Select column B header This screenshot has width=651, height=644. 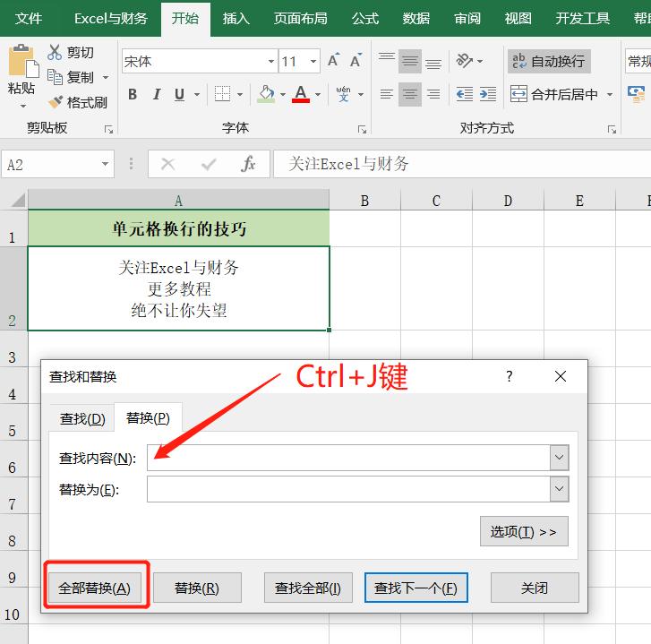[365, 201]
